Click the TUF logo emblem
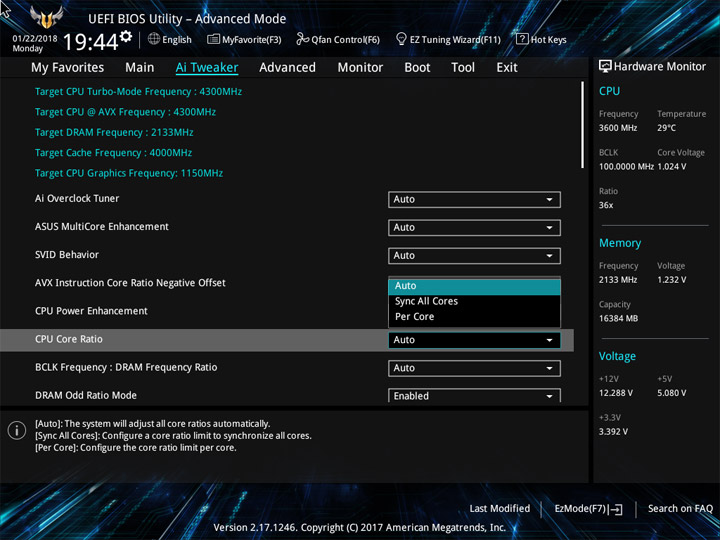The height and width of the screenshot is (540, 720). 46,17
